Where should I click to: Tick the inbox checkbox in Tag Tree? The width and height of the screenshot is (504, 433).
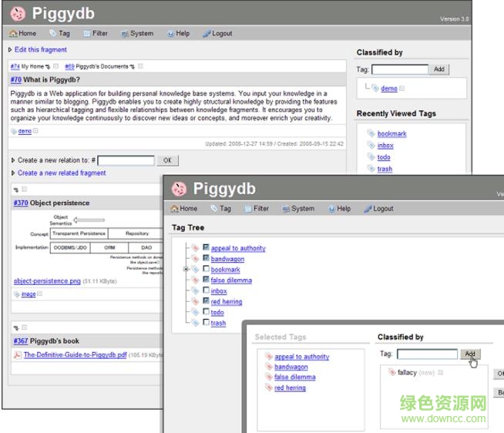click(x=206, y=290)
